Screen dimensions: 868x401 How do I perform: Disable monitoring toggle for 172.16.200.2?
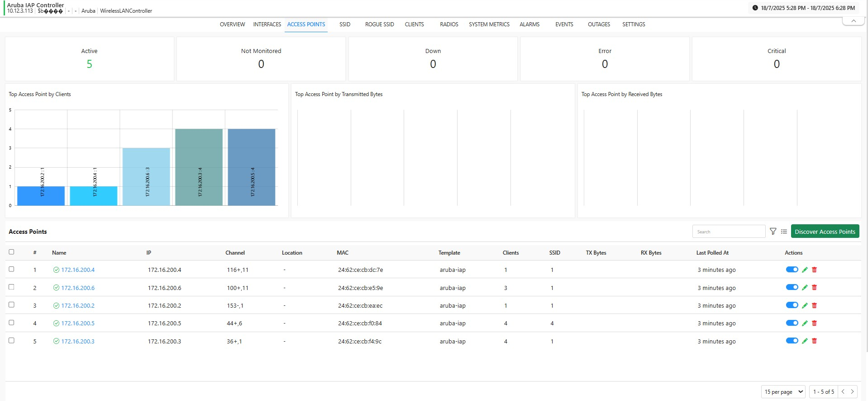click(x=792, y=305)
